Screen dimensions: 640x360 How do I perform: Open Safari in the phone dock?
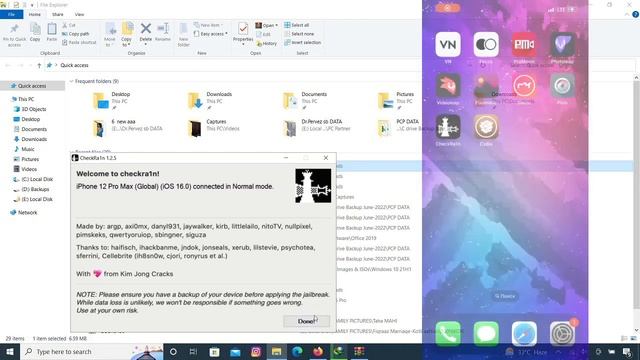coord(524,334)
